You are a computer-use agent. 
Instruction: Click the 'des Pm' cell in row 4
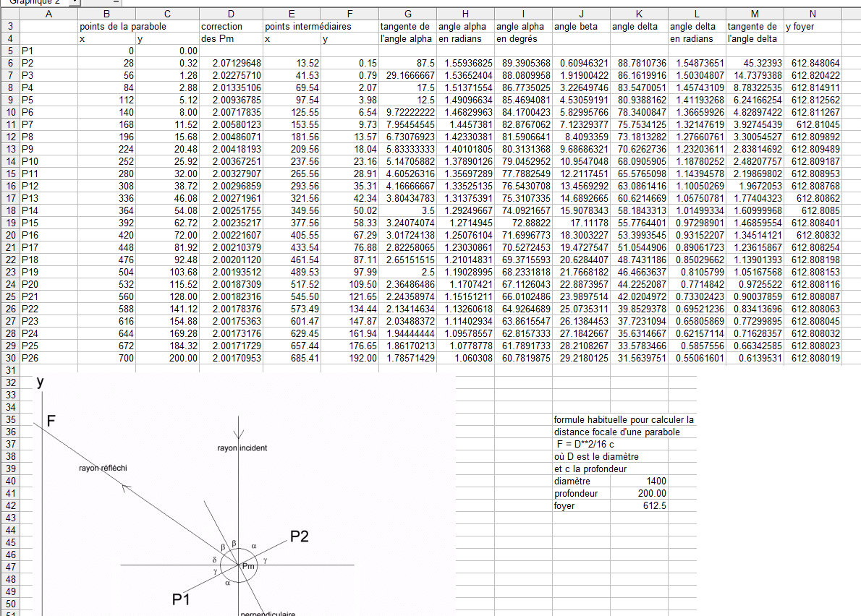coord(232,39)
